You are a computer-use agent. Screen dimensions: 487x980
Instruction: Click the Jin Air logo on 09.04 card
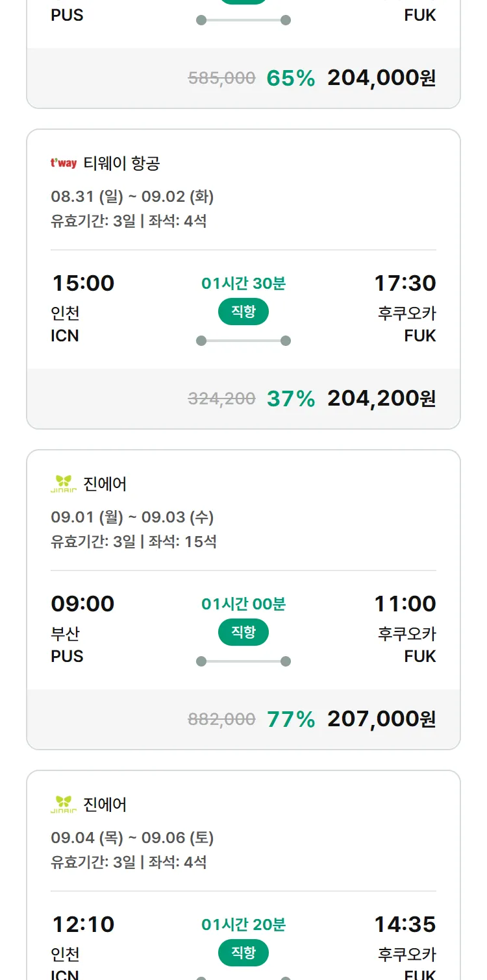pyautogui.click(x=64, y=805)
